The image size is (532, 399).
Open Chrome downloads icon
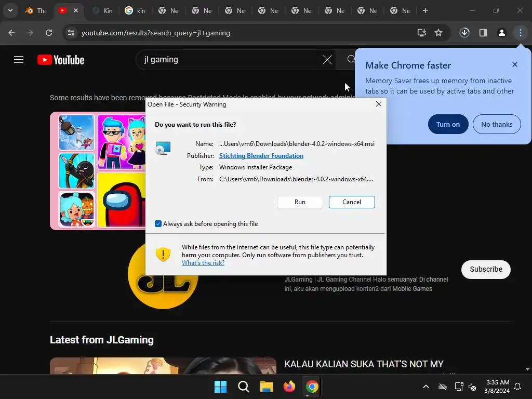point(464,33)
